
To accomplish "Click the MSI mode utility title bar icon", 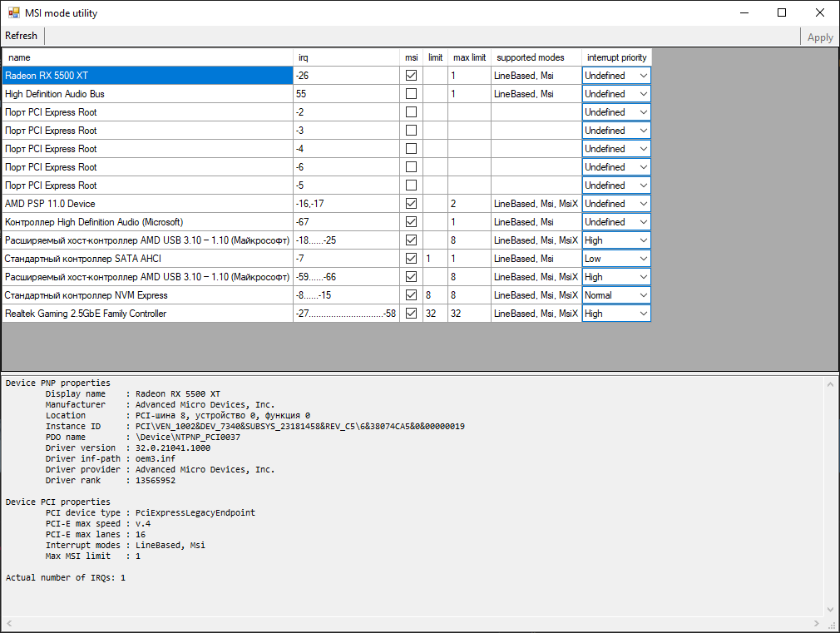I will (14, 12).
